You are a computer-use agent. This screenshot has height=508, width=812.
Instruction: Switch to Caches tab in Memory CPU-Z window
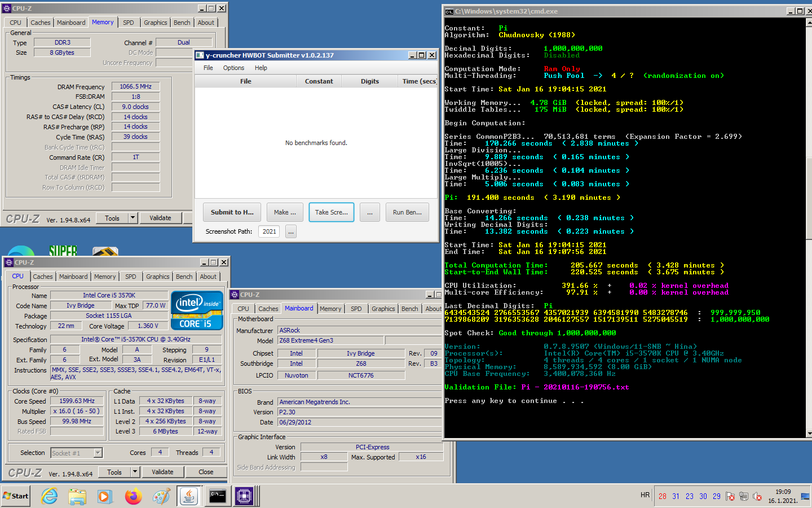coord(41,23)
